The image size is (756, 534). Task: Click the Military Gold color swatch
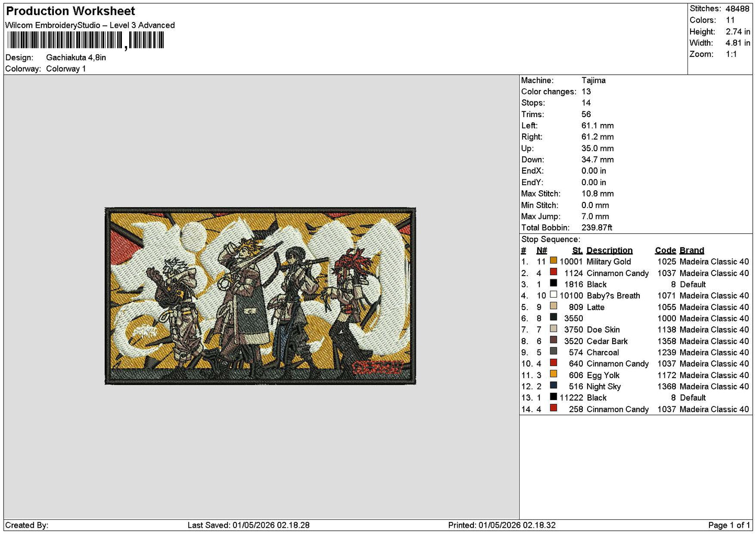click(x=553, y=261)
